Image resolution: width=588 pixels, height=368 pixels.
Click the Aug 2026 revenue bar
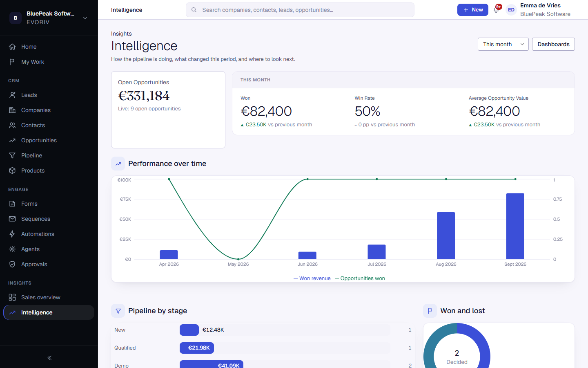446,236
